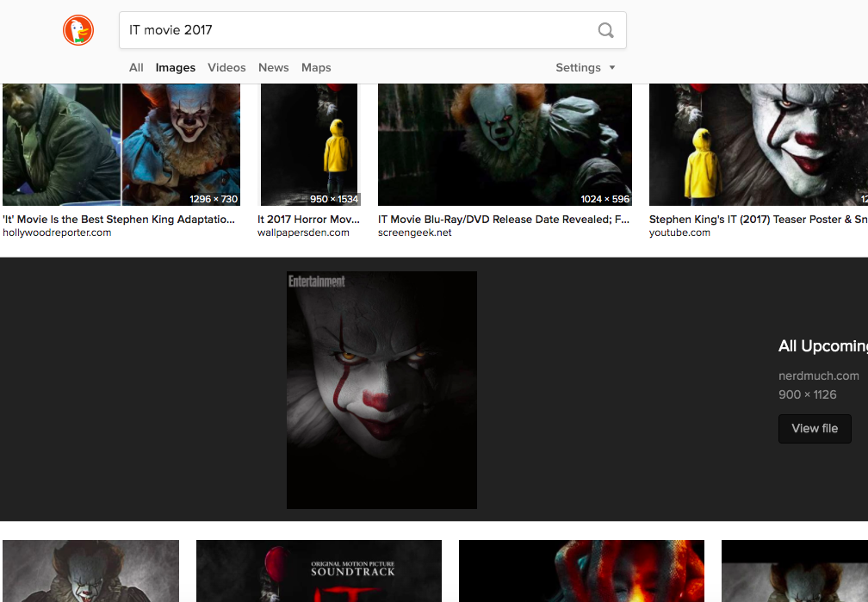Open "'It' Movie Is the Best Stephen King Adaptatio..." link
This screenshot has width=868, height=602.
click(x=119, y=220)
